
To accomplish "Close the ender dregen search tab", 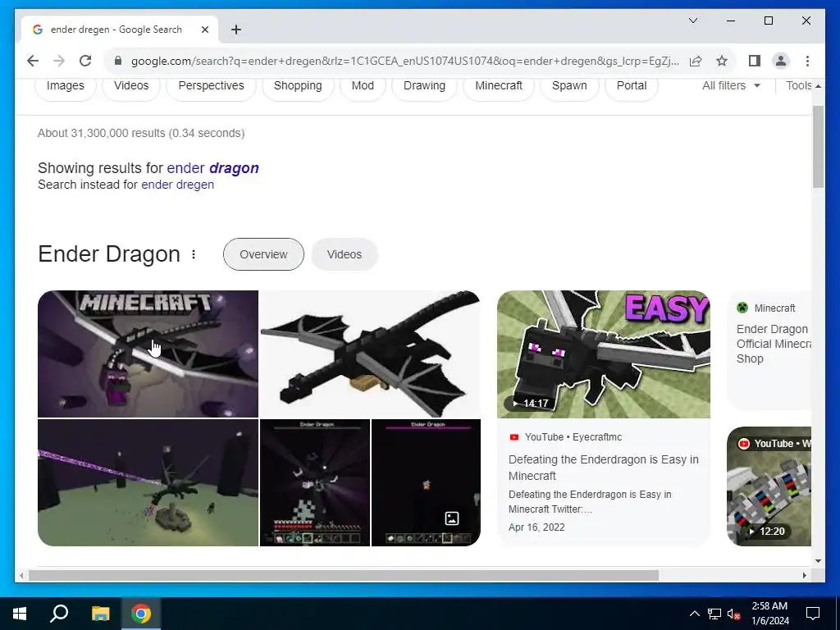I will click(x=204, y=30).
